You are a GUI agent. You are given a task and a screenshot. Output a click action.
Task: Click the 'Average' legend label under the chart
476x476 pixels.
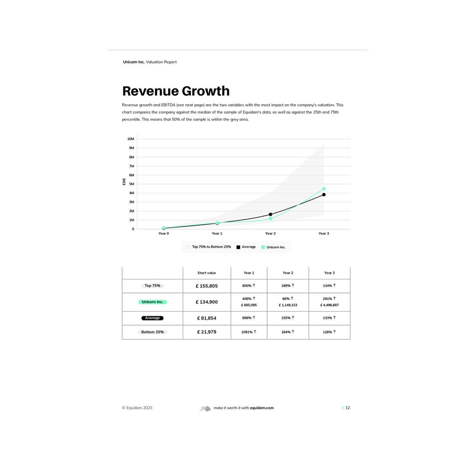pos(249,247)
